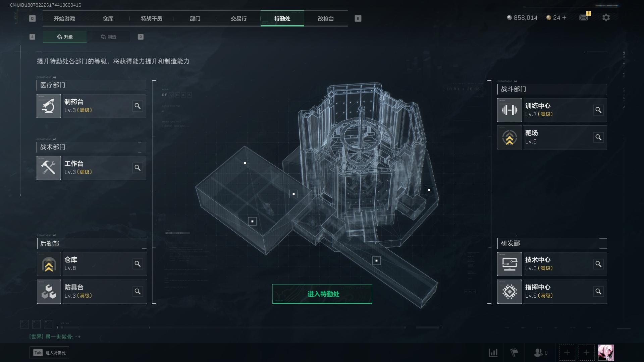This screenshot has height=362, width=644.
Task: Open the settings gear
Action: coord(606,17)
